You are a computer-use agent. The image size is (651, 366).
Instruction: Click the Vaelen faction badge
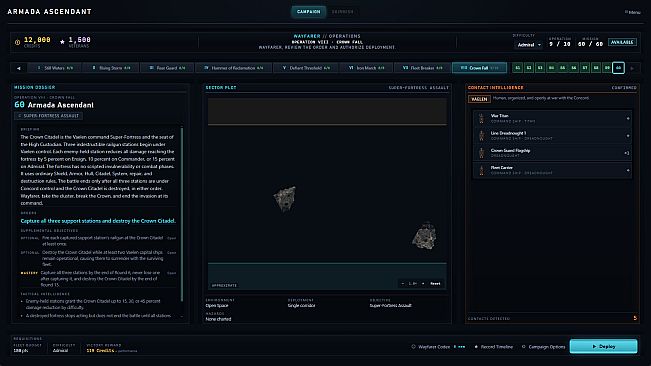[479, 99]
